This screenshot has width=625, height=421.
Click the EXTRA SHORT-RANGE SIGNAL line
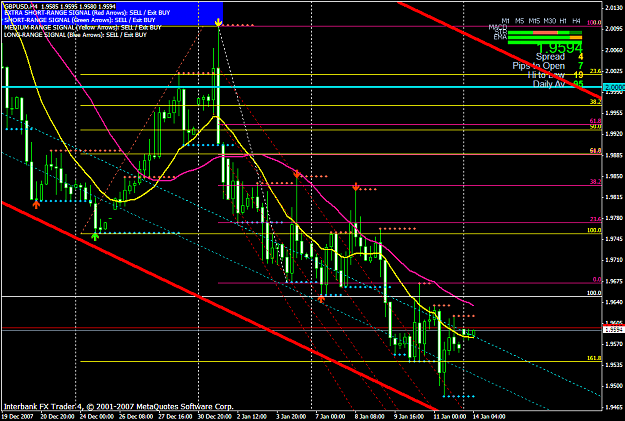tap(87, 13)
